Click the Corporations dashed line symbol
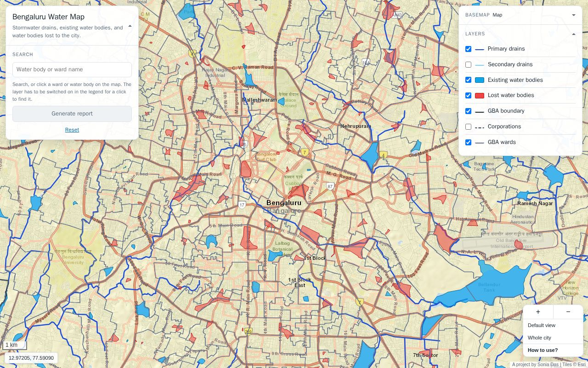 coord(480,127)
